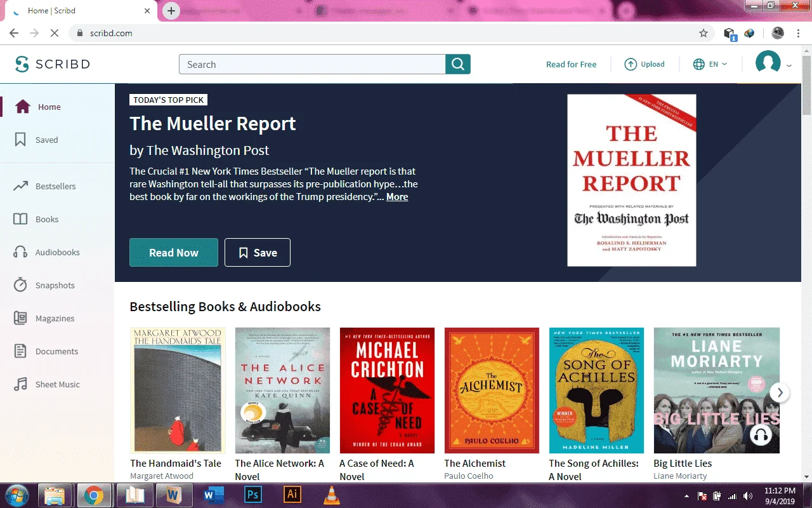Open Illustrator from taskbar
The width and height of the screenshot is (812, 508).
point(292,495)
